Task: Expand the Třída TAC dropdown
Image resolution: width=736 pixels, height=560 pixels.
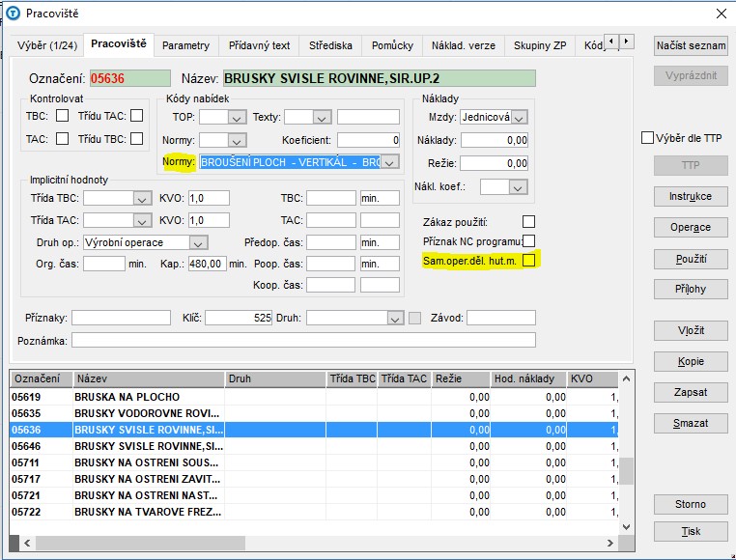Action: coord(142,220)
